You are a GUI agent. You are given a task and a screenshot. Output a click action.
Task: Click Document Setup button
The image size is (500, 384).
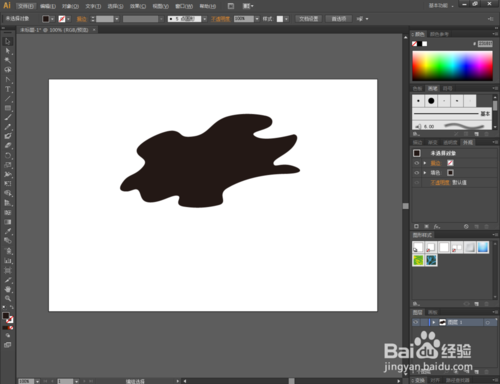coord(308,19)
